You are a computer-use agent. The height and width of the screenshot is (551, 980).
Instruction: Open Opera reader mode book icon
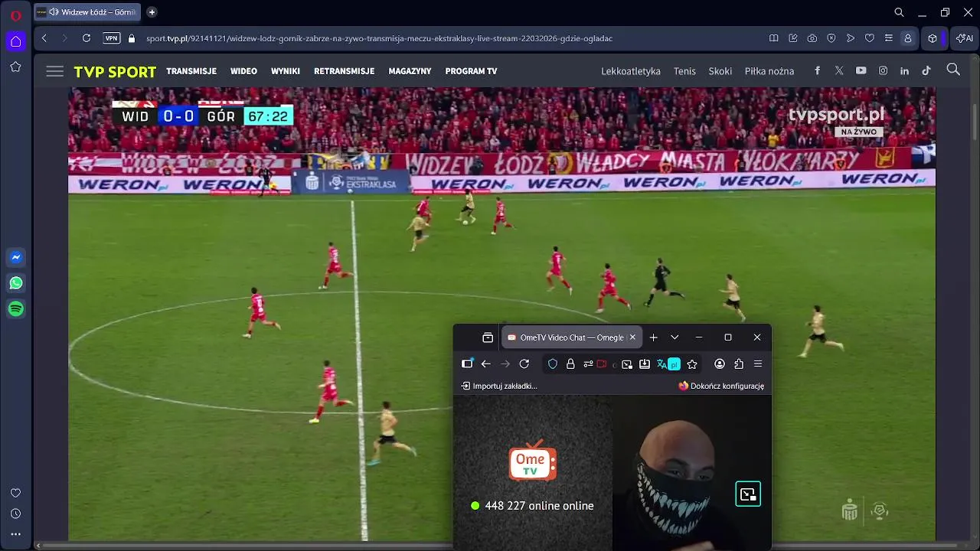[x=774, y=38]
